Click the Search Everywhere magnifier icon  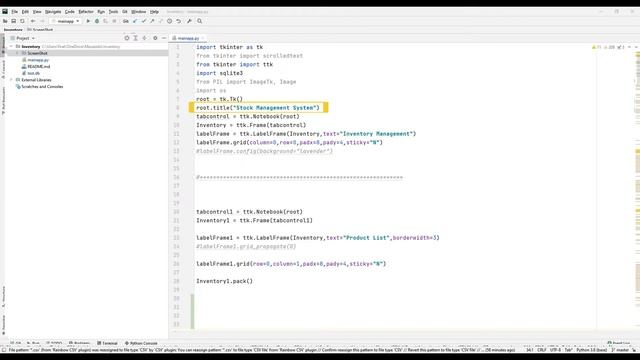coord(200,21)
